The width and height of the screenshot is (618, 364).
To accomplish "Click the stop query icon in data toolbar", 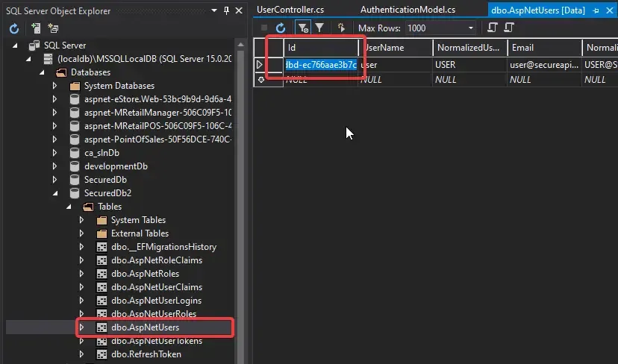I will click(x=264, y=28).
